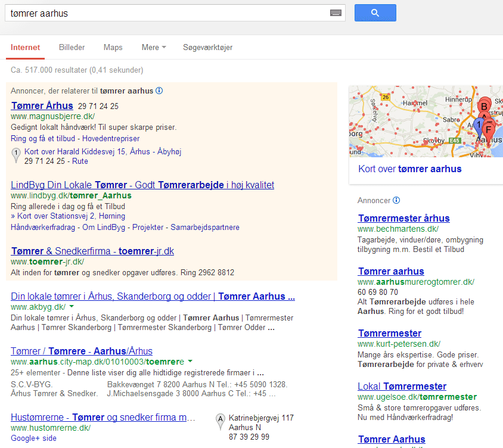
Task: Open 'Hustømrerne - Tømrer og snedker firma' result
Action: (x=103, y=417)
